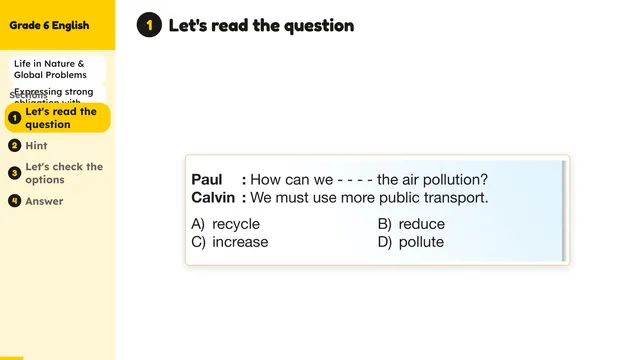Click the number 4 circle beside Answer

[15, 201]
